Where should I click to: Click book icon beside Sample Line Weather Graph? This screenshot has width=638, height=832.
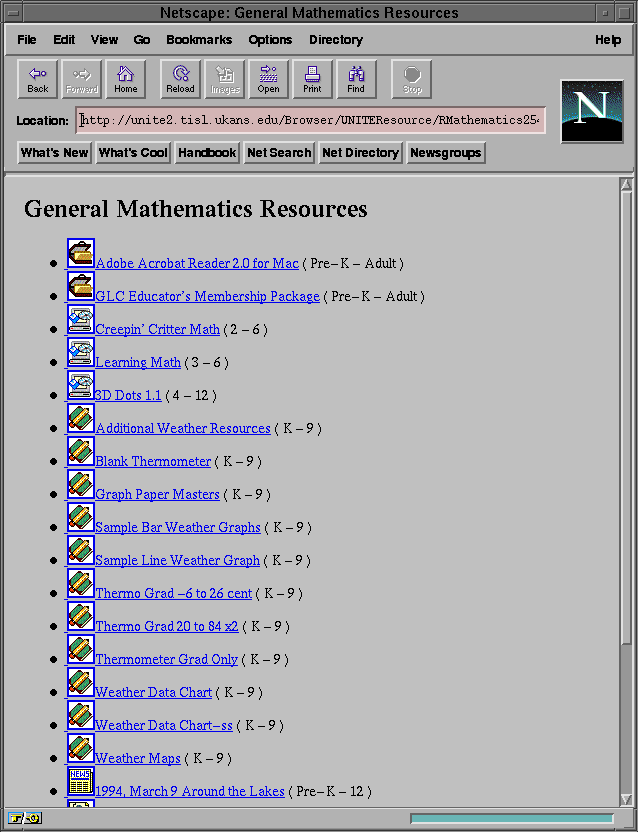(81, 550)
